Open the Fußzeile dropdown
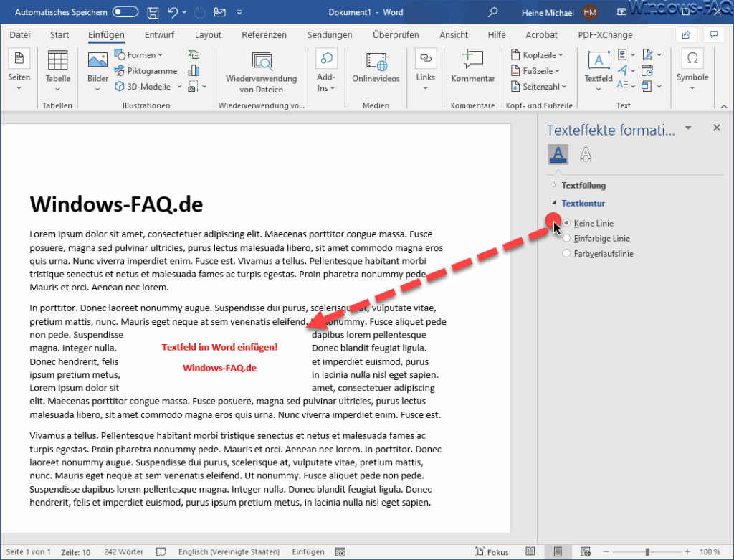 coord(535,71)
